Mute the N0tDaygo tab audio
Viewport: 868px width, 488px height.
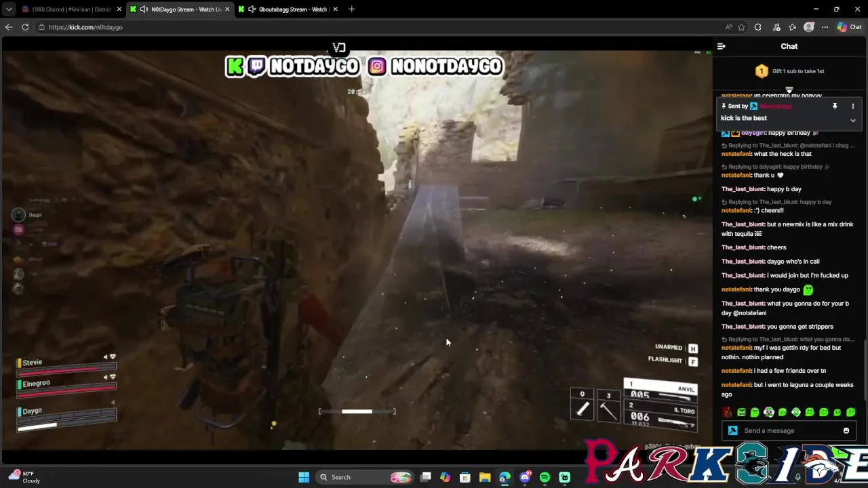pos(144,9)
